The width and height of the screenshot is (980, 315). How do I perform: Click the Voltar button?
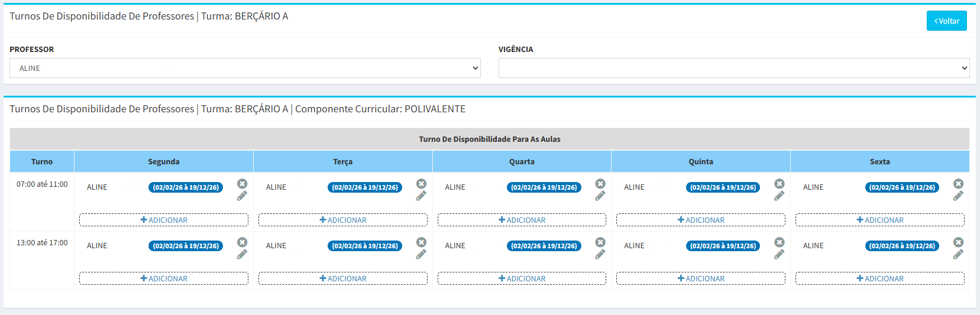coord(946,21)
